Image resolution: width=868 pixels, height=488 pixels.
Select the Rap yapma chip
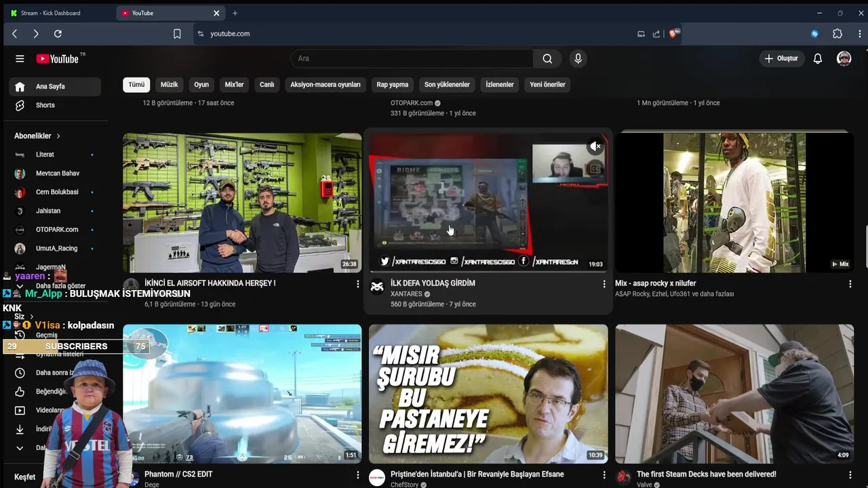tap(393, 85)
